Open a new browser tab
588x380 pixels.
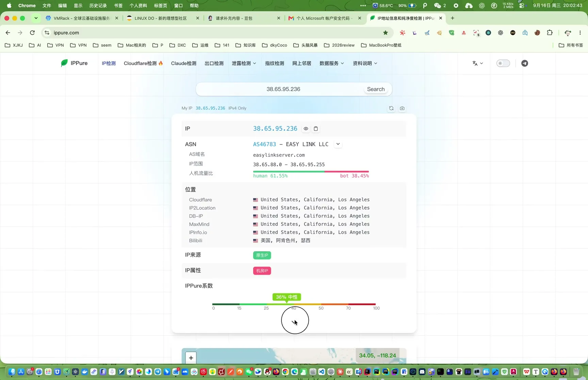point(452,18)
